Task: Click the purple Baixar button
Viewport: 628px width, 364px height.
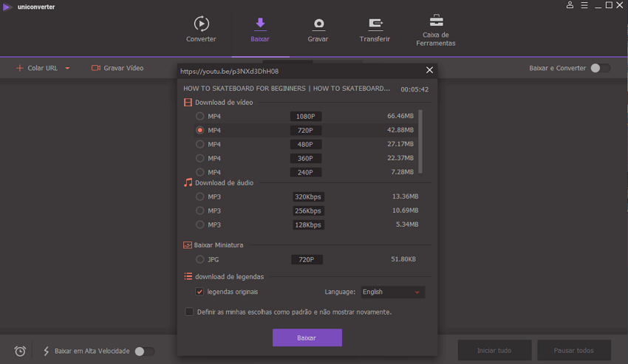Action: tap(307, 337)
